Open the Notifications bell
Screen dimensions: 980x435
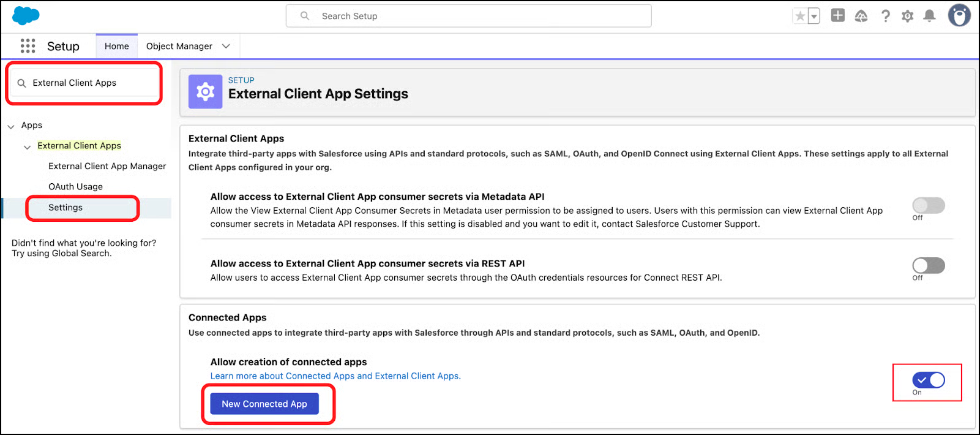coord(929,17)
